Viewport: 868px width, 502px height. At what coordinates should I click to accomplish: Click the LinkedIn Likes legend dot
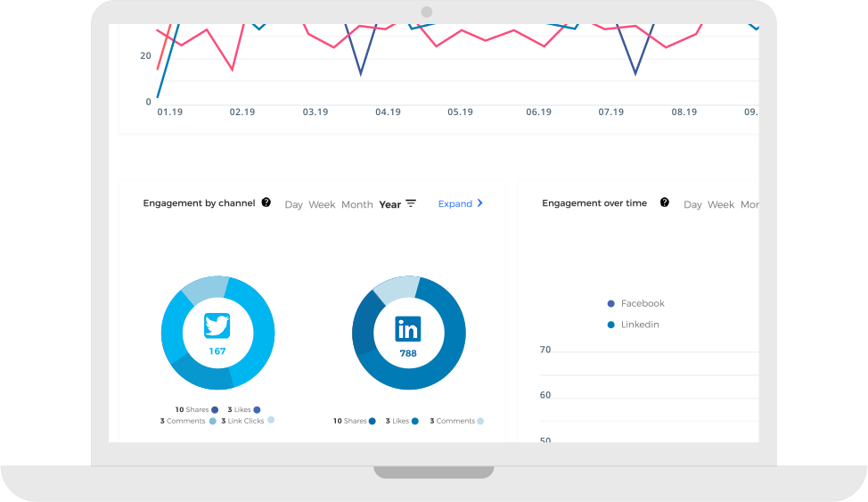pos(415,421)
